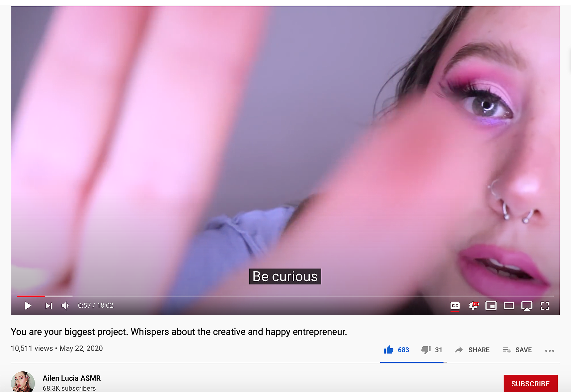Open the HD settings gear
This screenshot has width=571, height=392.
point(473,305)
